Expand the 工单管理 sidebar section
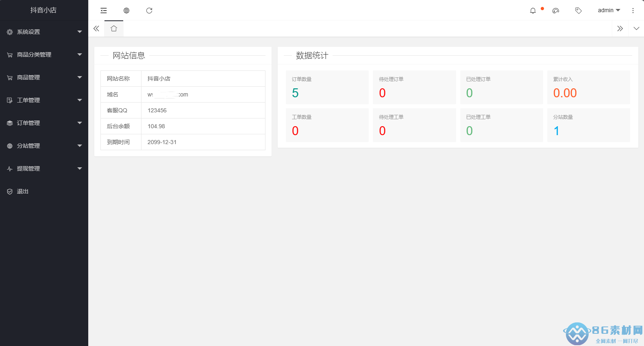The height and width of the screenshot is (346, 644). click(44, 100)
